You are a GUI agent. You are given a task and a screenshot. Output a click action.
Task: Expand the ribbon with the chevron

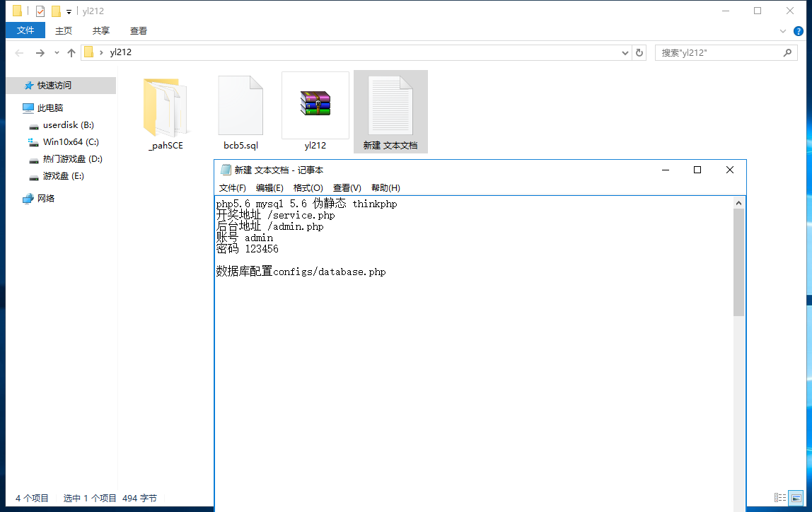pyautogui.click(x=782, y=31)
